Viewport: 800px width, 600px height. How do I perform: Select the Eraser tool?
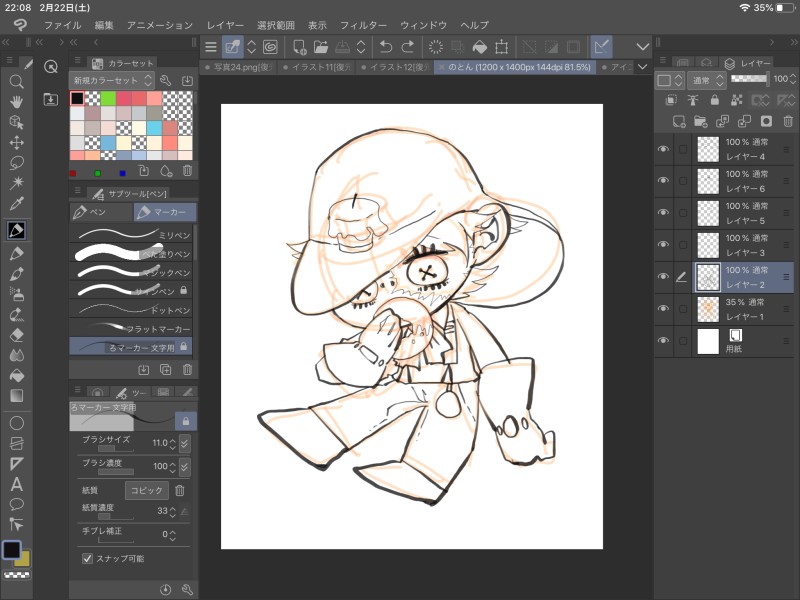[x=16, y=335]
